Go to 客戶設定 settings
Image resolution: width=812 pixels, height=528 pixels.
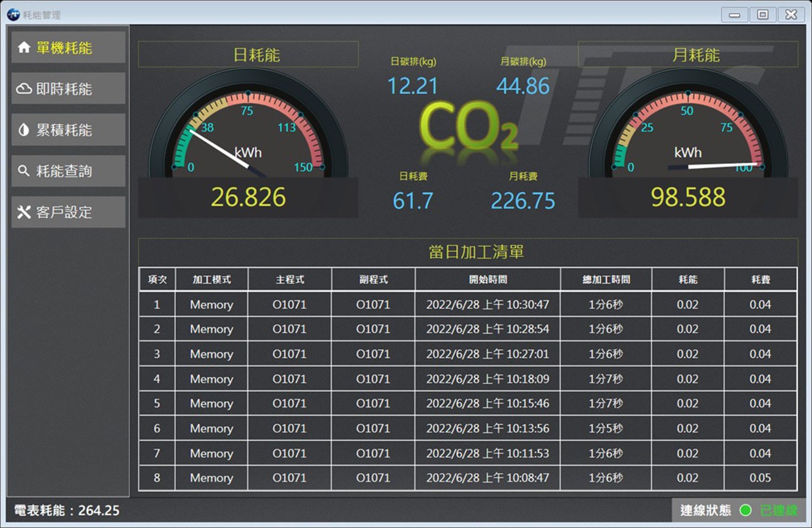[68, 212]
